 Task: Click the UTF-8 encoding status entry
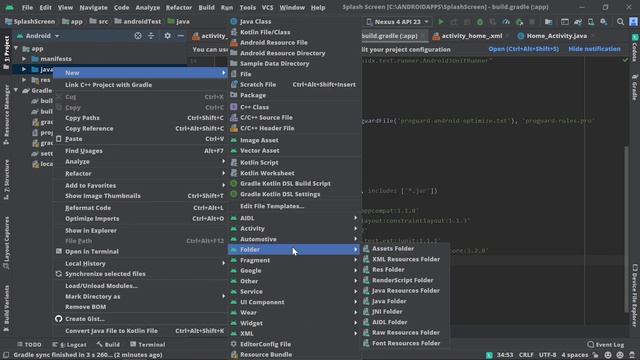[x=547, y=355]
